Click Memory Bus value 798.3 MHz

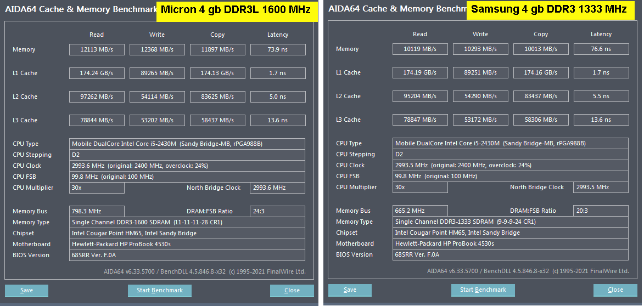tap(97, 211)
